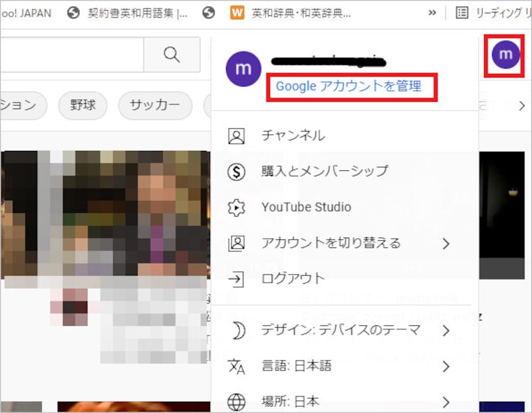
Task: Click the チャンネル person icon
Action: click(x=236, y=136)
